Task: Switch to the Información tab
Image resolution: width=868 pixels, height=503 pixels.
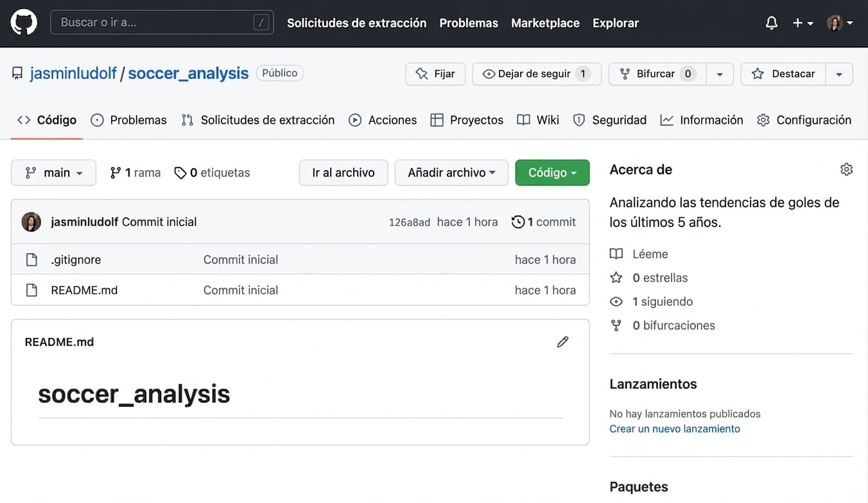Action: pyautogui.click(x=702, y=120)
